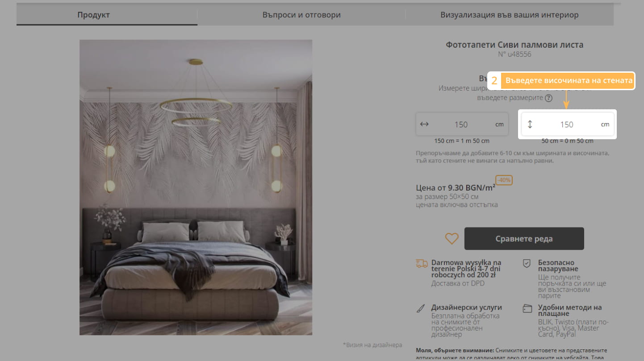The height and width of the screenshot is (361, 644).
Task: Click the help question mark icon
Action: click(x=548, y=98)
